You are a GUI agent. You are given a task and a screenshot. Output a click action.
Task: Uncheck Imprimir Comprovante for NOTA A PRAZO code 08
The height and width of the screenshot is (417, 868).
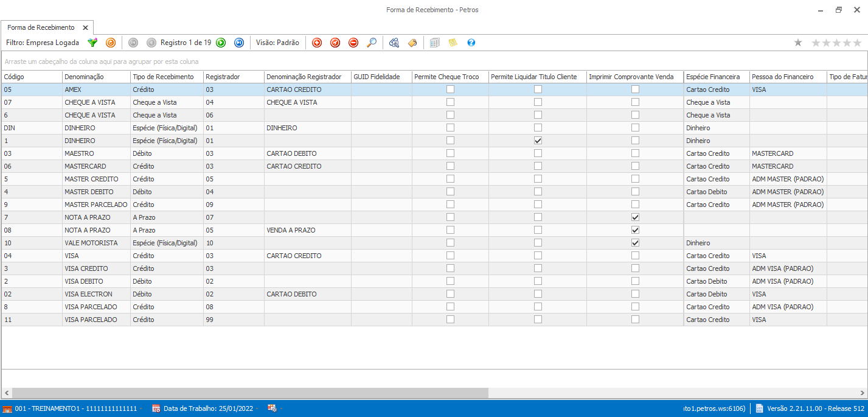point(635,230)
